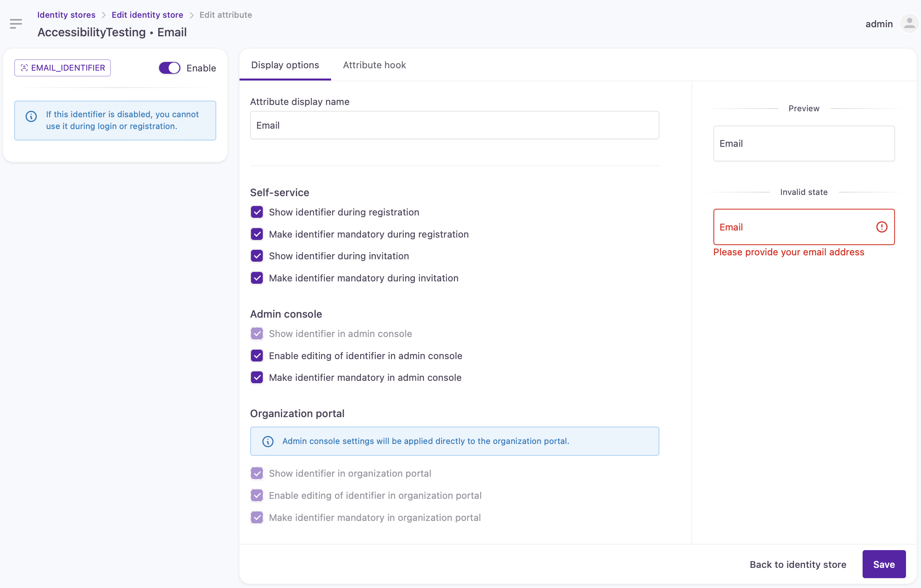Uncheck Show identifier during registration
This screenshot has height=588, width=921.
(x=257, y=212)
